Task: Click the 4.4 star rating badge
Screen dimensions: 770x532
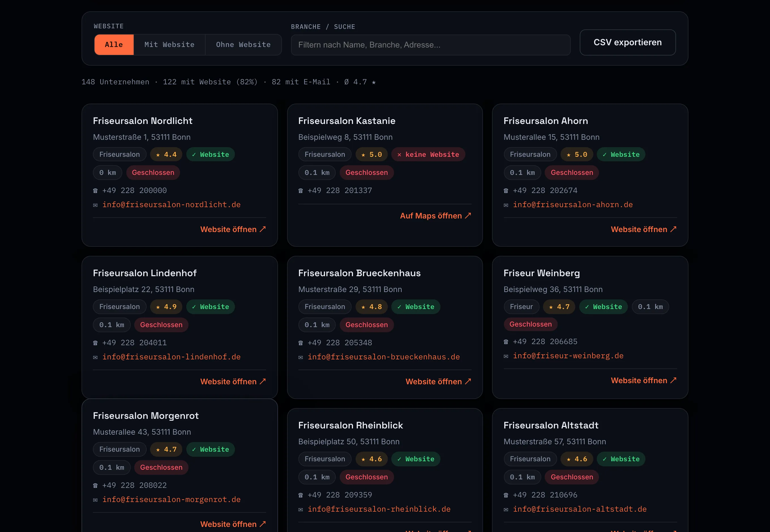Action: point(166,154)
